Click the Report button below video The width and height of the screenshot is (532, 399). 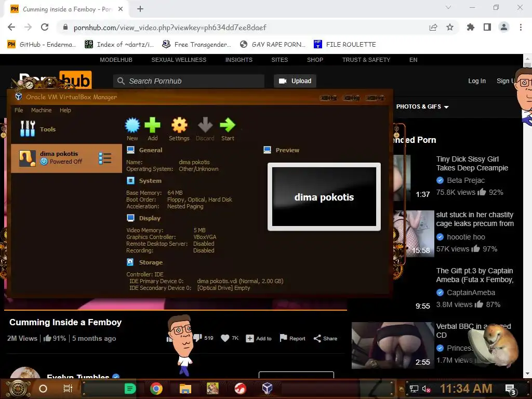[x=292, y=338]
